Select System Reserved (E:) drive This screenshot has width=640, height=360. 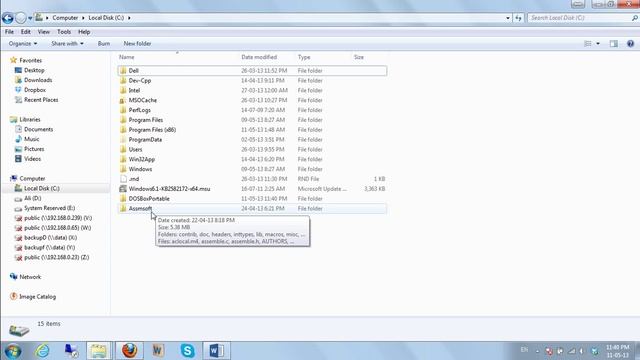(49, 208)
